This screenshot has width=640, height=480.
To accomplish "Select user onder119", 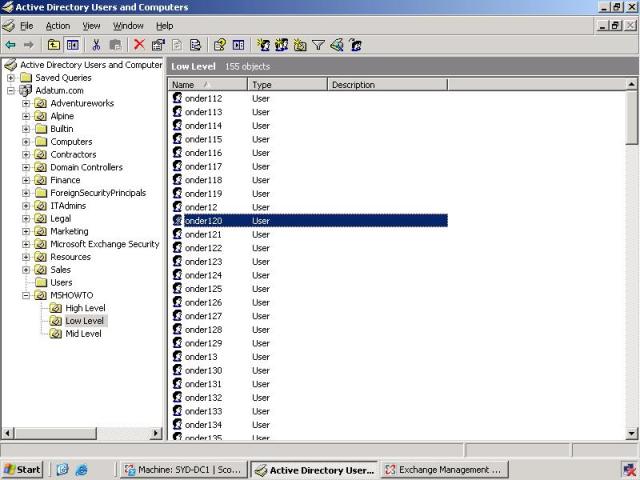I will click(x=203, y=193).
